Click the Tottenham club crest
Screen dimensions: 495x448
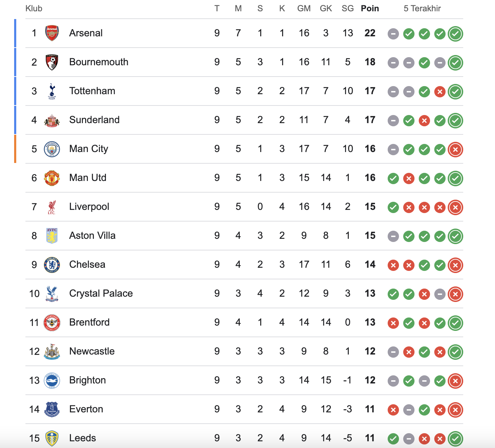[x=52, y=91]
